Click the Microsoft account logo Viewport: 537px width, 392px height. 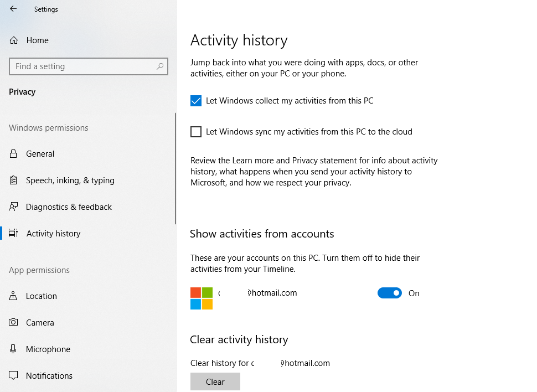click(202, 298)
